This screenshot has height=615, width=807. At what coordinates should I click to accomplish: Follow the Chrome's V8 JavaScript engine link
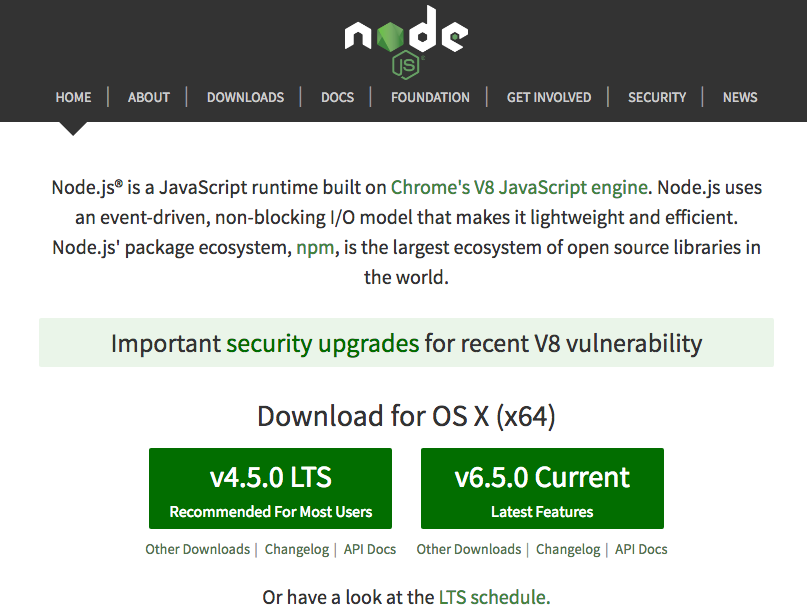click(519, 187)
